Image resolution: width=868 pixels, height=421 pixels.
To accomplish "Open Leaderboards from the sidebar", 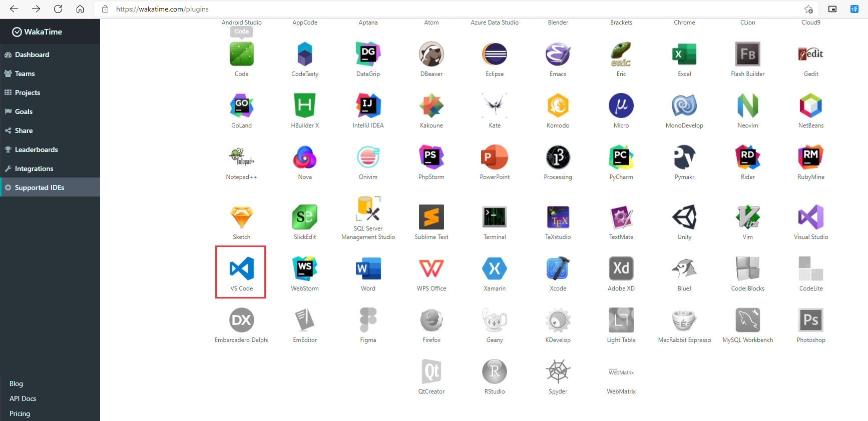I will (50, 149).
